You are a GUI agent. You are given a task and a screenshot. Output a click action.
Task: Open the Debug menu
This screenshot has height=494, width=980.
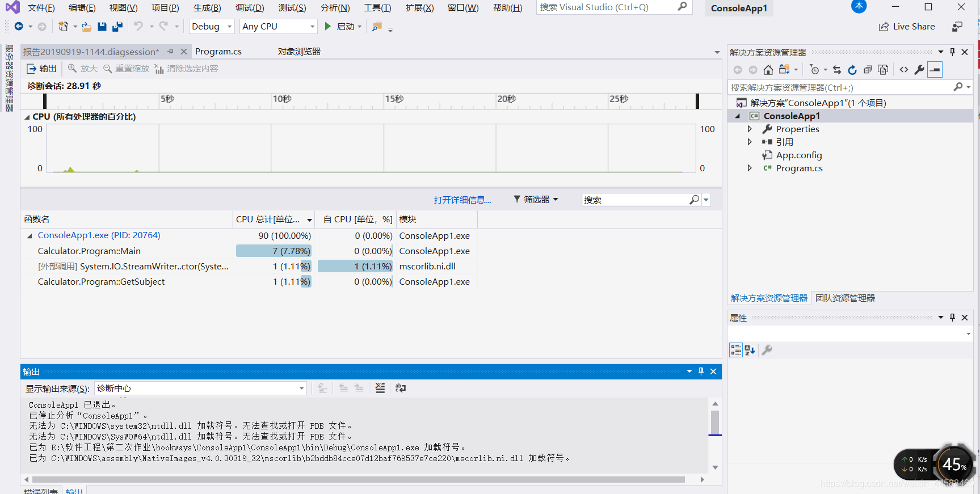(x=250, y=8)
